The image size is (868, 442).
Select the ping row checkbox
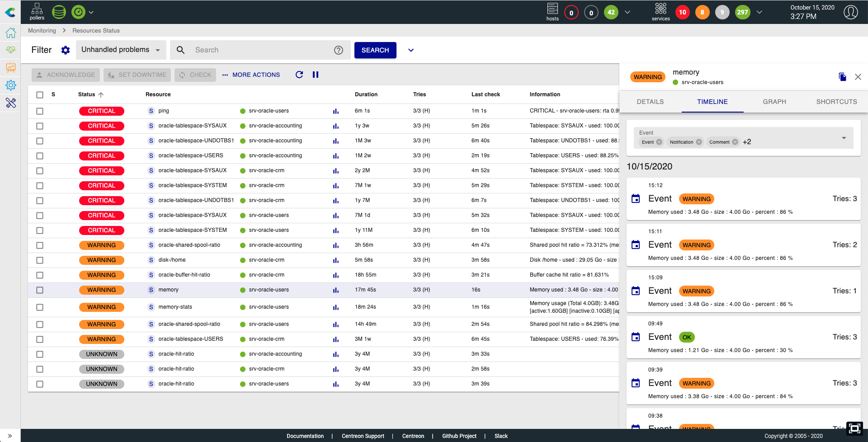[40, 111]
